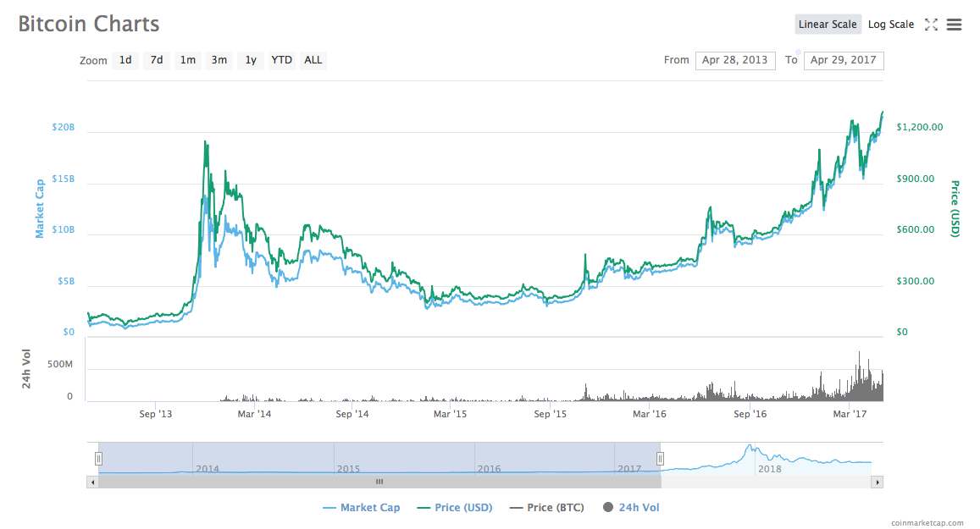The width and height of the screenshot is (980, 529).
Task: Set zoom to 1m
Action: (x=187, y=60)
